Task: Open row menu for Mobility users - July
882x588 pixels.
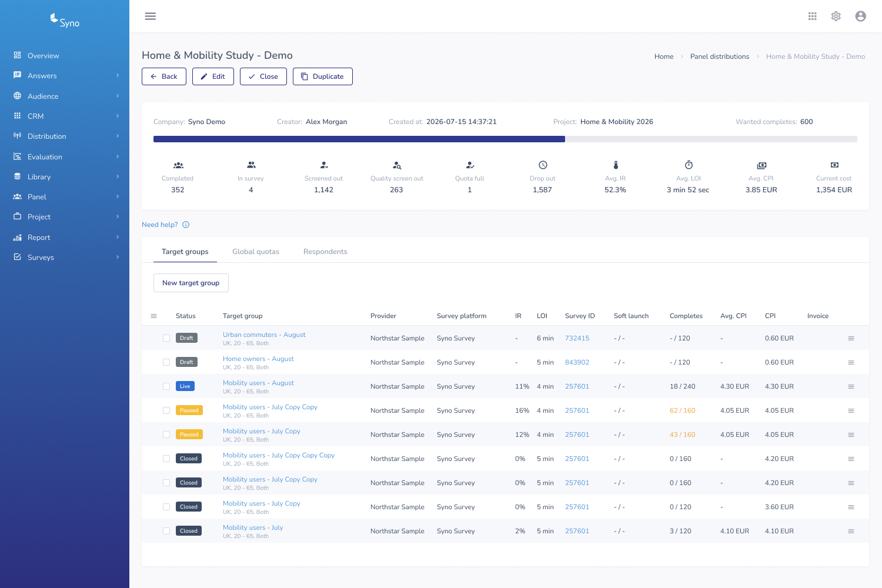Action: tap(851, 531)
